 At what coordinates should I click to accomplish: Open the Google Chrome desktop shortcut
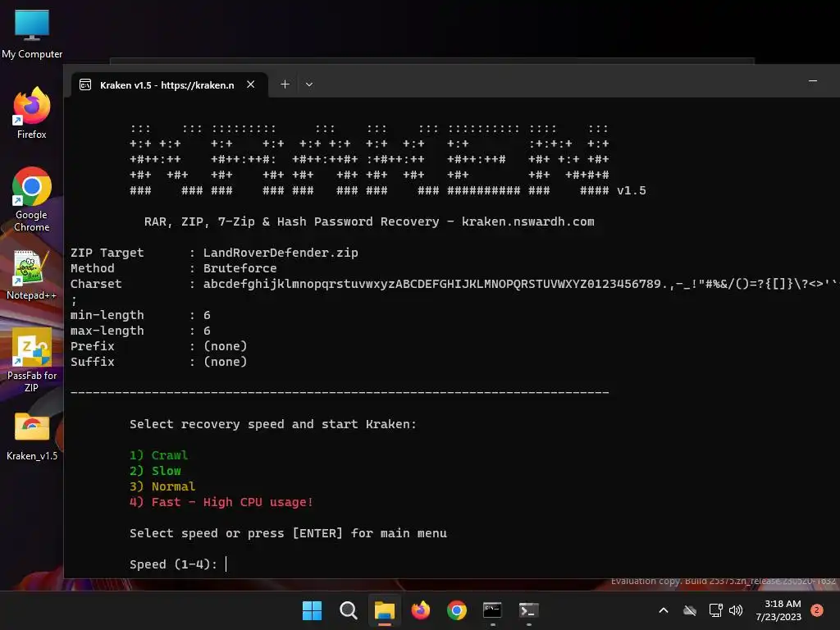32,199
